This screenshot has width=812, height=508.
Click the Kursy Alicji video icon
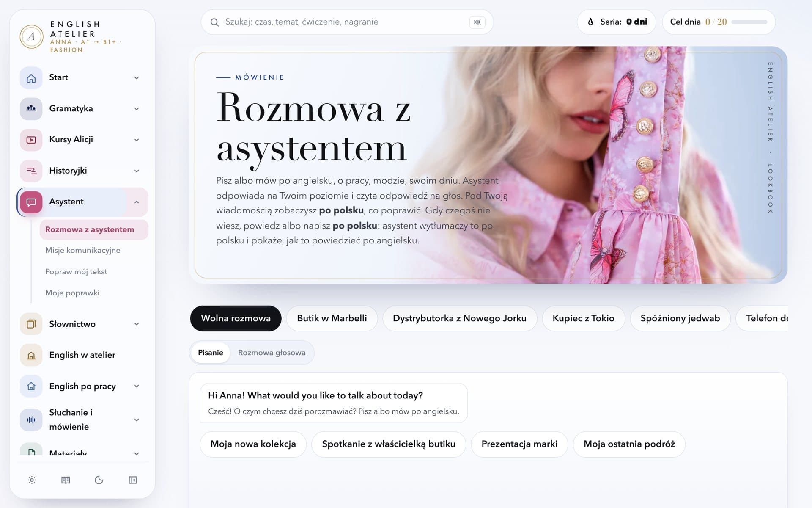(x=31, y=140)
